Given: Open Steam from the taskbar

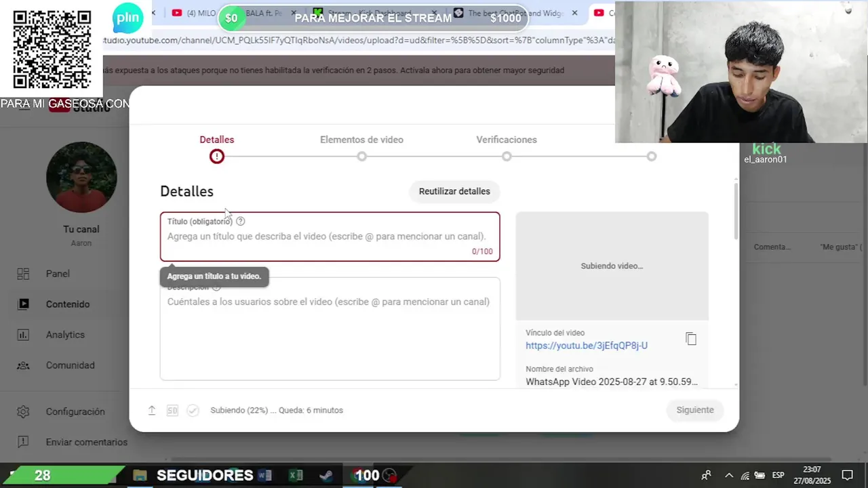Looking at the screenshot, I should click(x=326, y=475).
